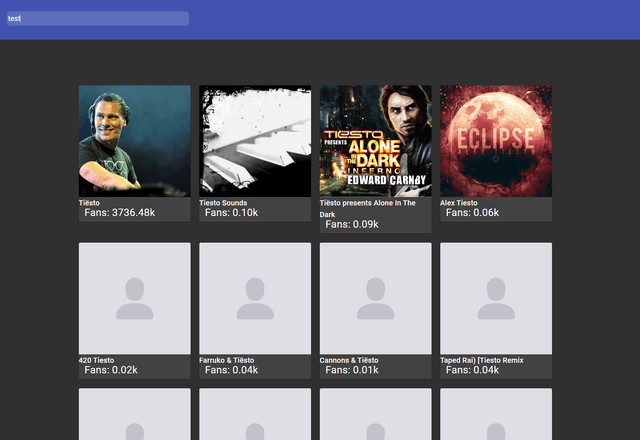Click the 'Tiësto' artist name

(89, 203)
